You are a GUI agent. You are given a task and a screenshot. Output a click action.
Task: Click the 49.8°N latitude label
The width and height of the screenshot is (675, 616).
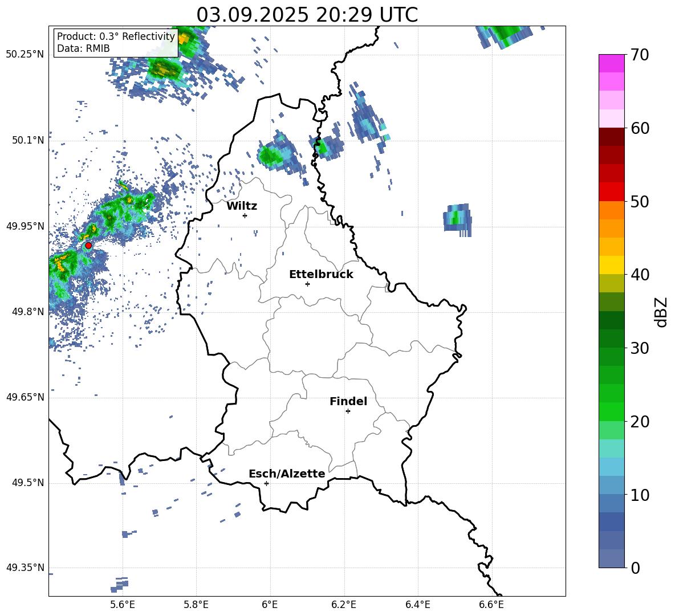28,312
